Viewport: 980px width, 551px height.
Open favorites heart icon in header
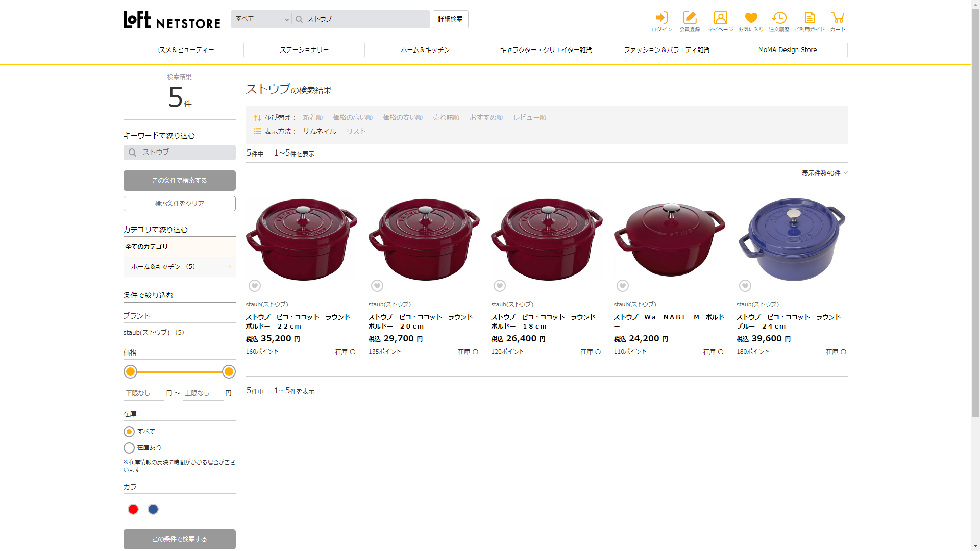point(751,21)
